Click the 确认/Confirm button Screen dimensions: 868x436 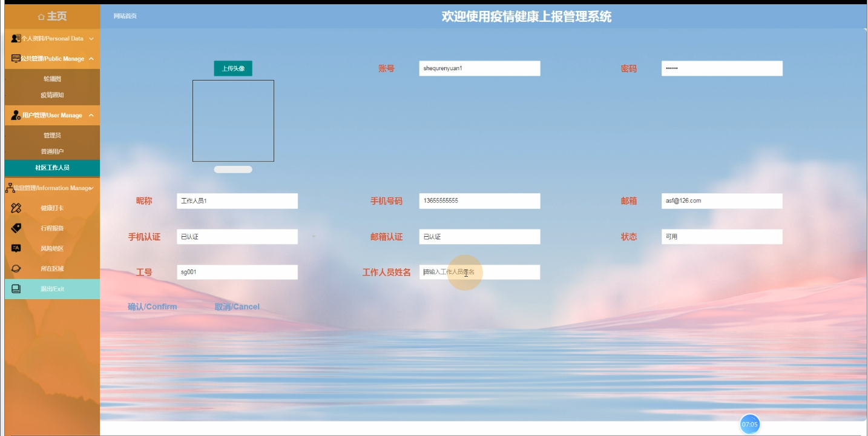151,306
